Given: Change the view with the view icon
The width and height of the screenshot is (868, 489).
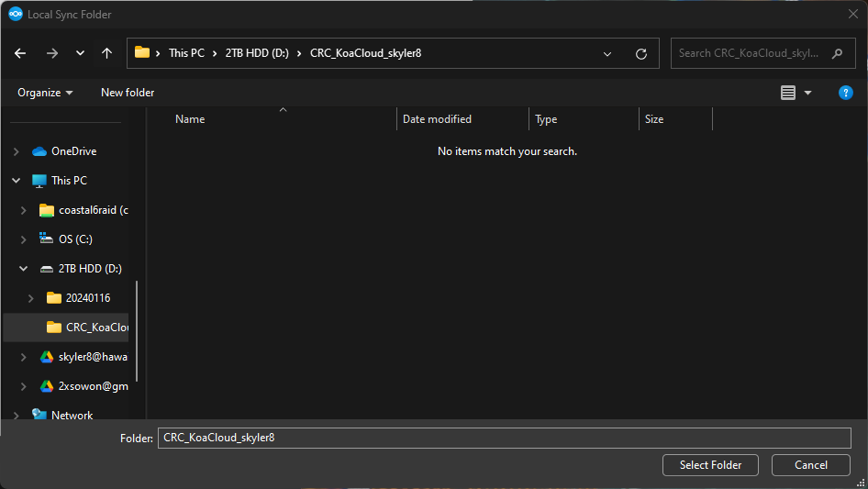Looking at the screenshot, I should (x=788, y=93).
